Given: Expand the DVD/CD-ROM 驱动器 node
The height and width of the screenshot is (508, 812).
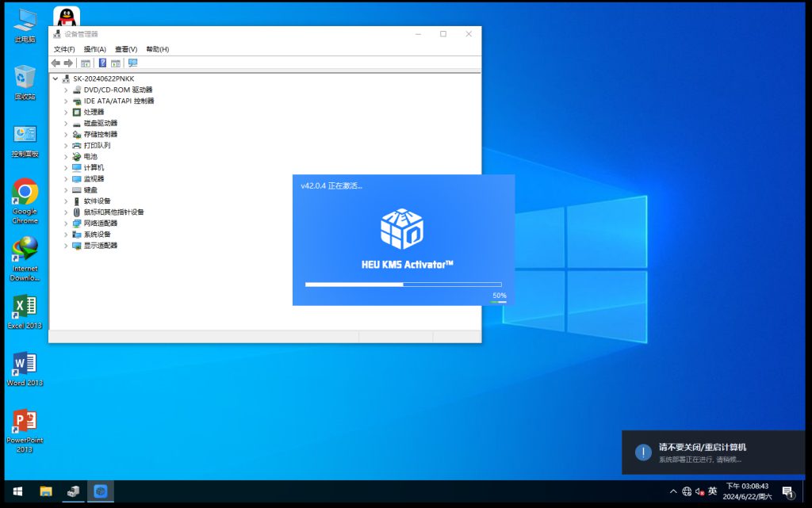Looking at the screenshot, I should [66, 90].
